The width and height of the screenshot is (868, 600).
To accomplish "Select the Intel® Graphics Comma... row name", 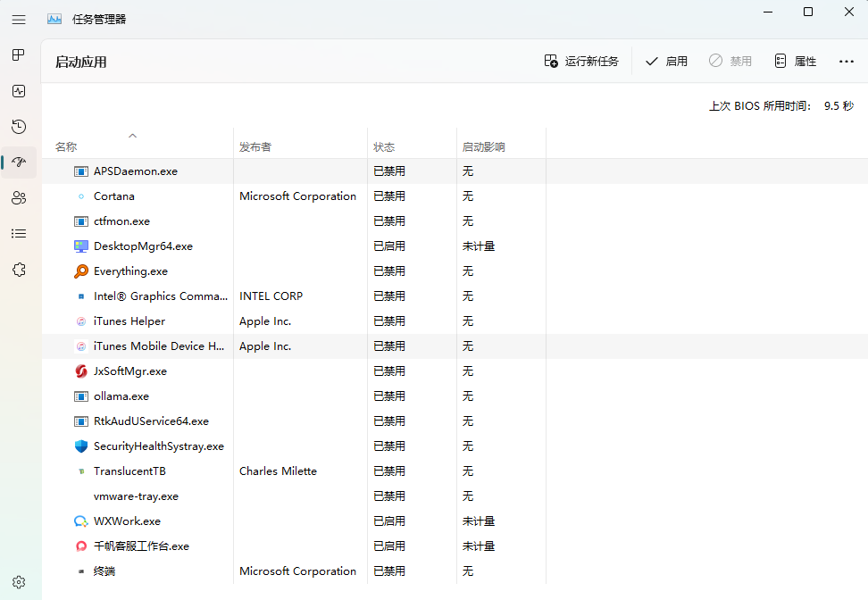I will point(161,296).
